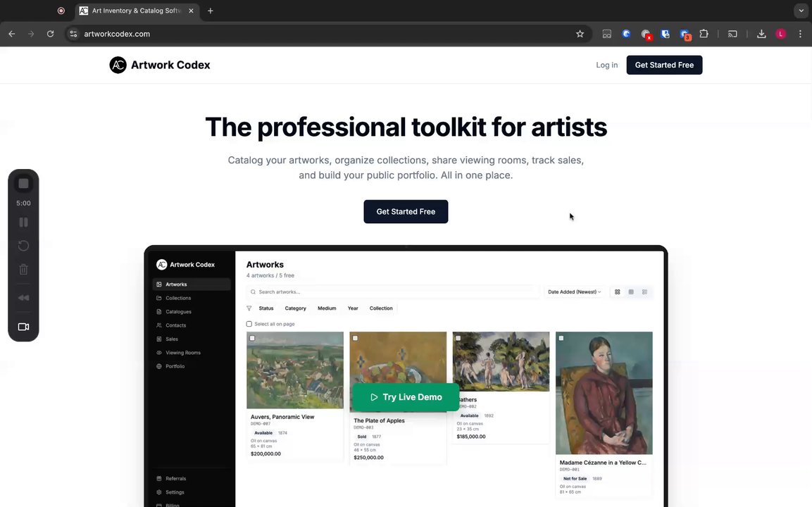
Task: Click header Get Started Free button
Action: [x=664, y=65]
